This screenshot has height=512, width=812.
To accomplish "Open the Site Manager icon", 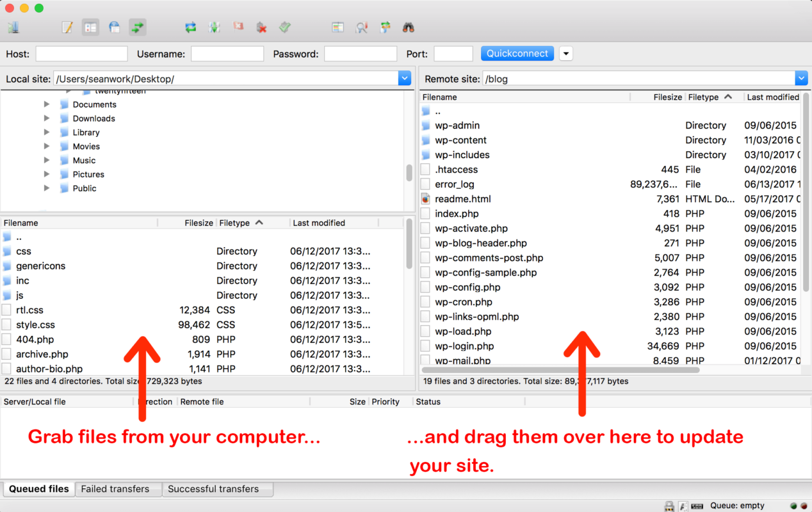I will (13, 28).
